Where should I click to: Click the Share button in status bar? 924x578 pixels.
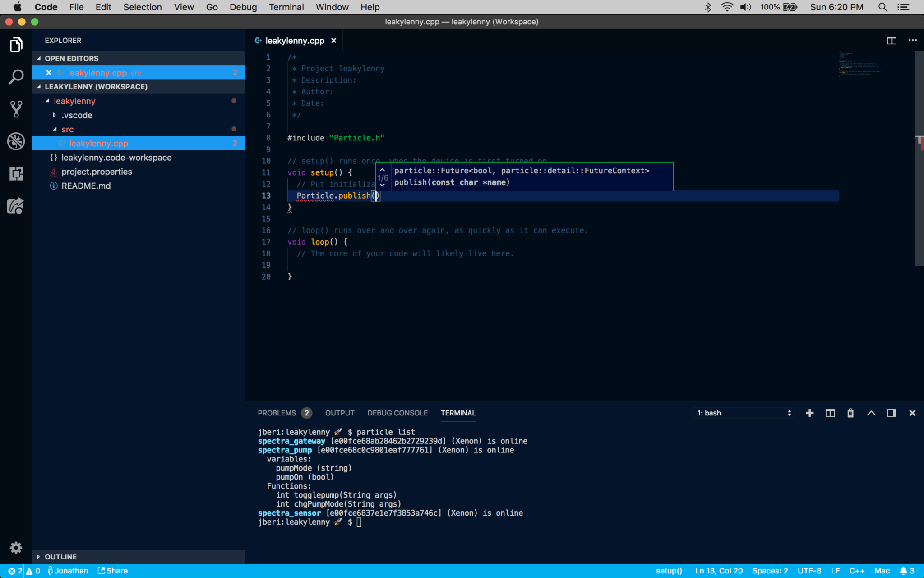tap(113, 571)
